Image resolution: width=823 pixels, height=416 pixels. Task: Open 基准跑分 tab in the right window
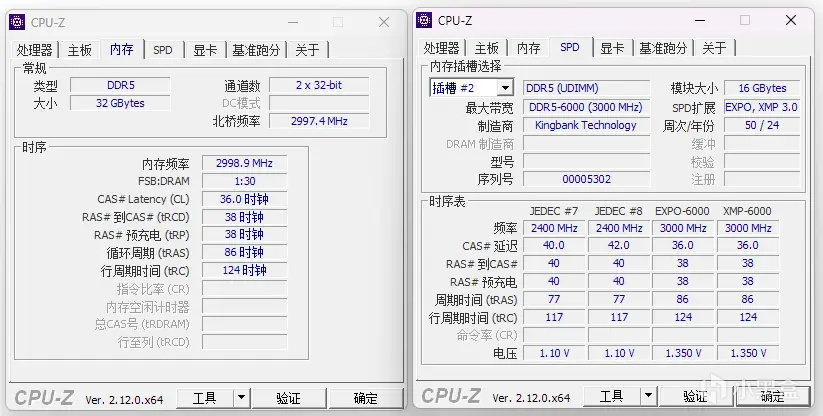click(663, 48)
